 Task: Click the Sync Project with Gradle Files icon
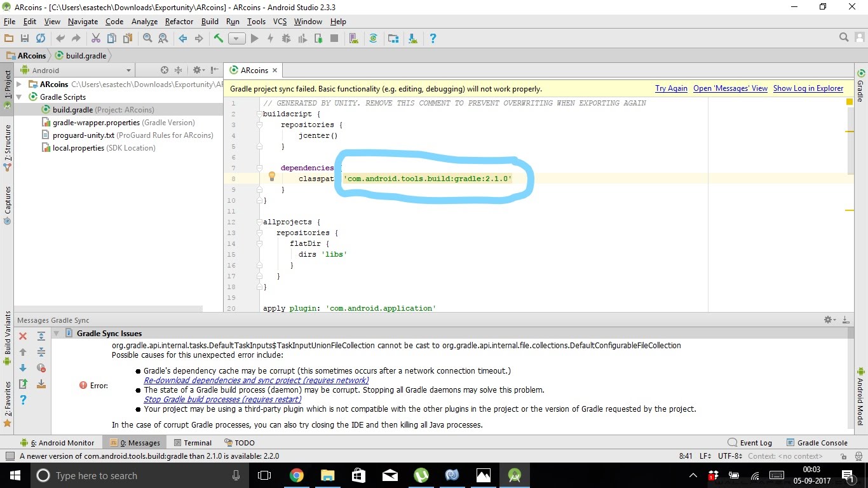pyautogui.click(x=374, y=38)
